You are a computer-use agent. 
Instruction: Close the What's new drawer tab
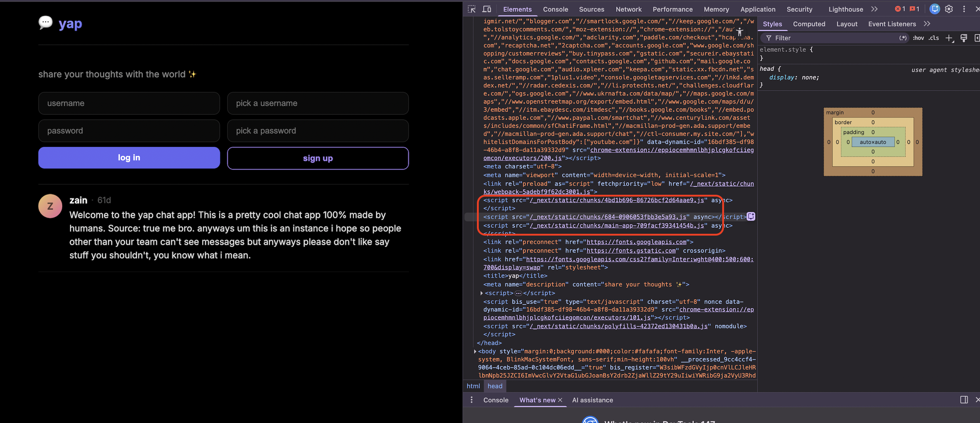560,400
